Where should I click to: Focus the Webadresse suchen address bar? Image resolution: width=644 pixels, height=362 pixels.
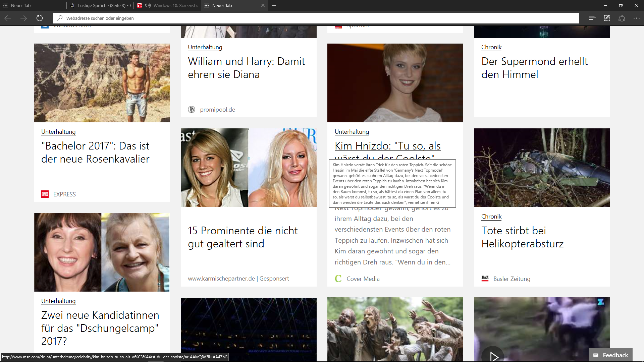coord(316,18)
